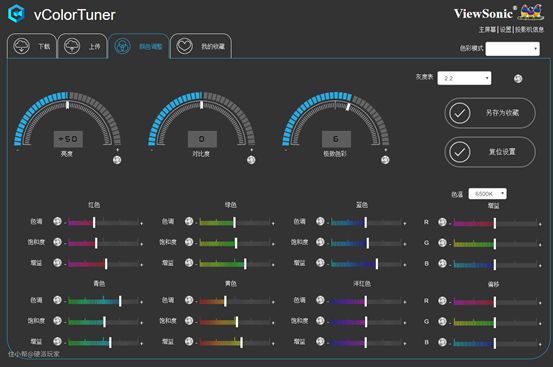
Task: Click the 另存为收藏 save as favorite button
Action: pos(490,113)
